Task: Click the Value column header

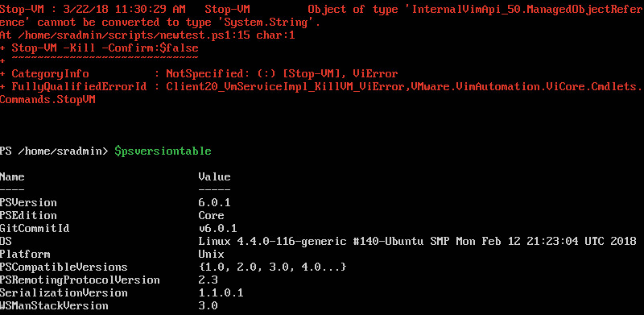Action: click(214, 176)
